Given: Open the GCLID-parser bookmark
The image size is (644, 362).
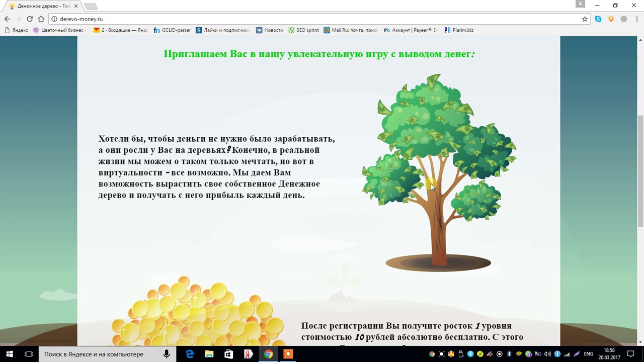Looking at the screenshot, I should (172, 30).
